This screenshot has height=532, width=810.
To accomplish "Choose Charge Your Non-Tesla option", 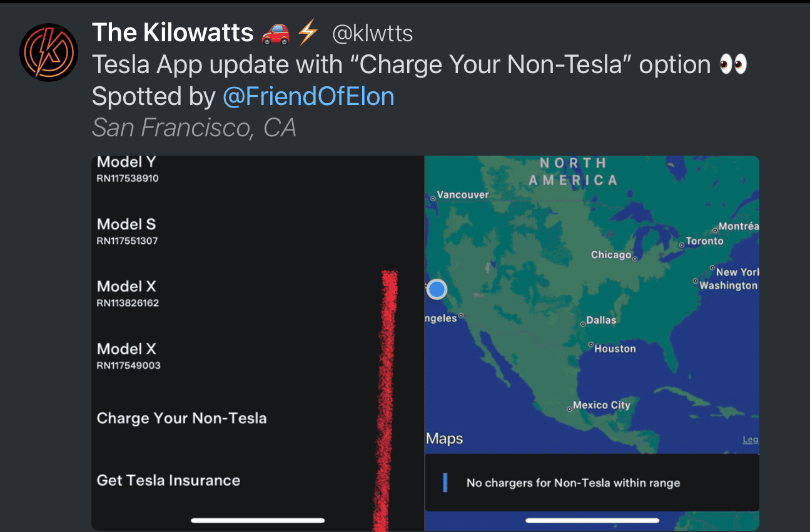I will (181, 418).
